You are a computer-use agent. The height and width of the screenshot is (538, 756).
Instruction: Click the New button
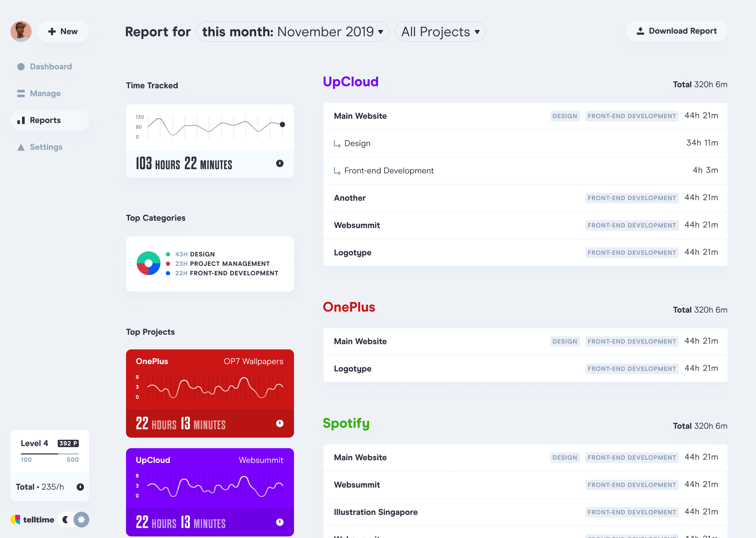[x=63, y=32]
